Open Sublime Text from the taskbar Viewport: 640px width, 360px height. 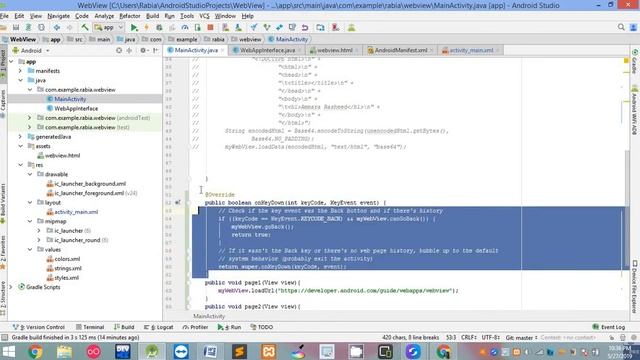click(x=239, y=351)
